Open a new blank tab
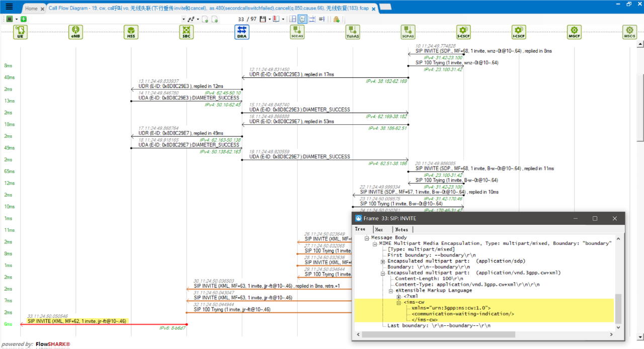The image size is (644, 349). tap(385, 8)
